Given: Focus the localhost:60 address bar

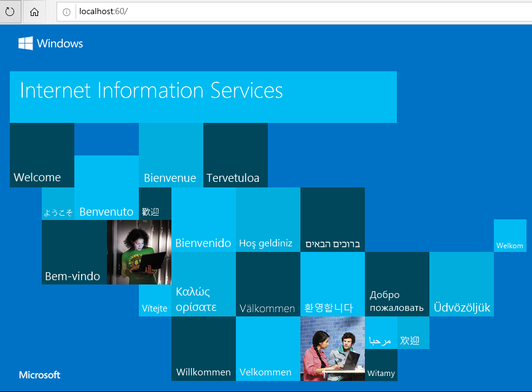Looking at the screenshot, I should click(x=294, y=12).
